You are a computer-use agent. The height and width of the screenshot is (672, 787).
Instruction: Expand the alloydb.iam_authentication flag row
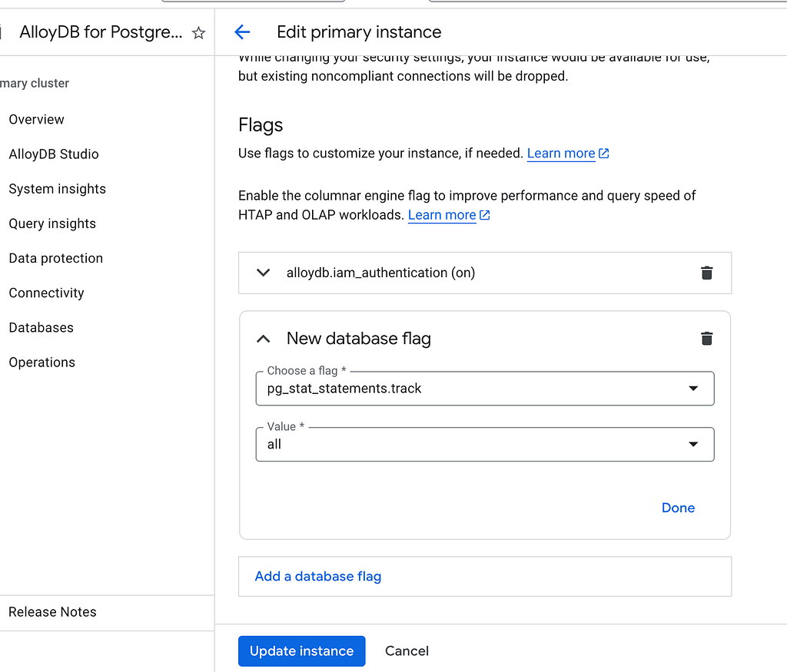[x=264, y=273]
